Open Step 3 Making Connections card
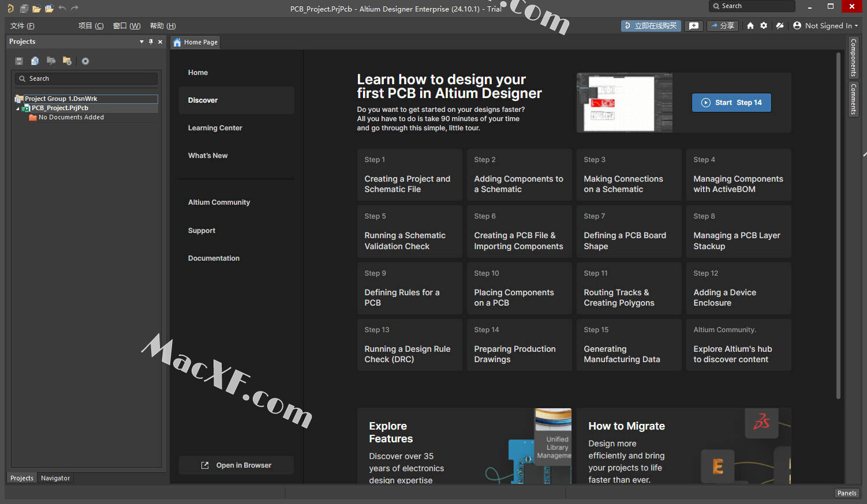 [629, 175]
